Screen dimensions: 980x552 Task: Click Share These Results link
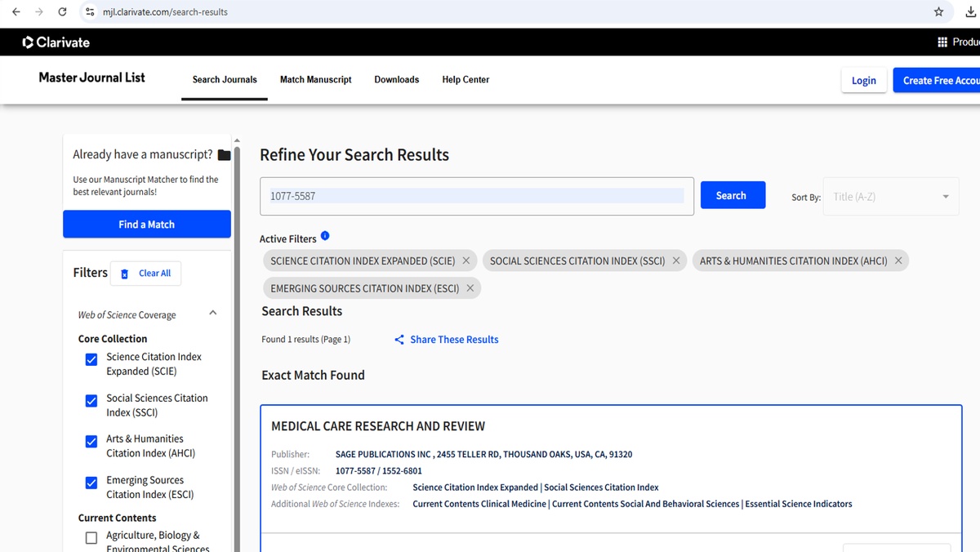(454, 340)
